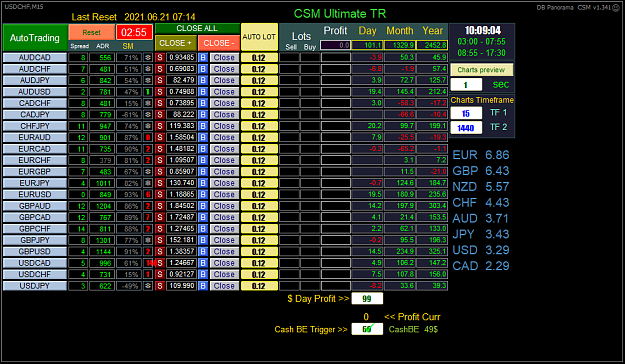This screenshot has width=625, height=364.
Task: Click the signal icon in the USDJPY row
Action: tap(148, 286)
